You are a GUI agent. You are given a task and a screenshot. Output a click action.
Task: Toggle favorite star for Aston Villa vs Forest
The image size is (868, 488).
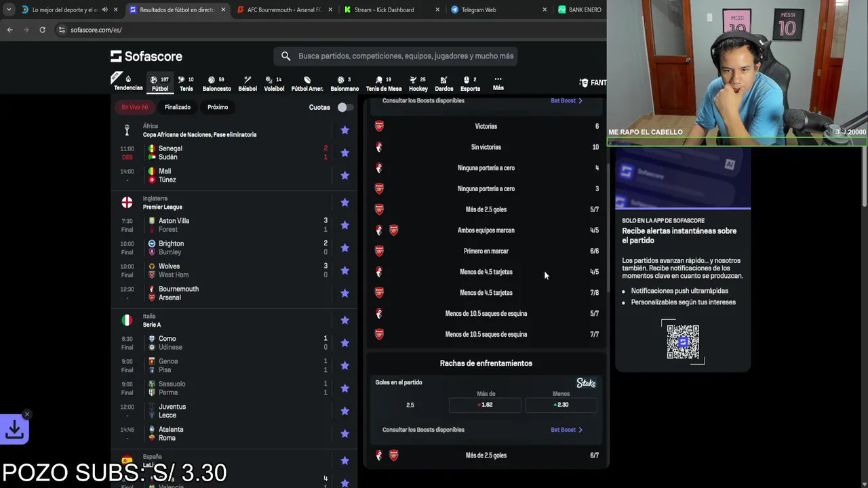coord(344,225)
